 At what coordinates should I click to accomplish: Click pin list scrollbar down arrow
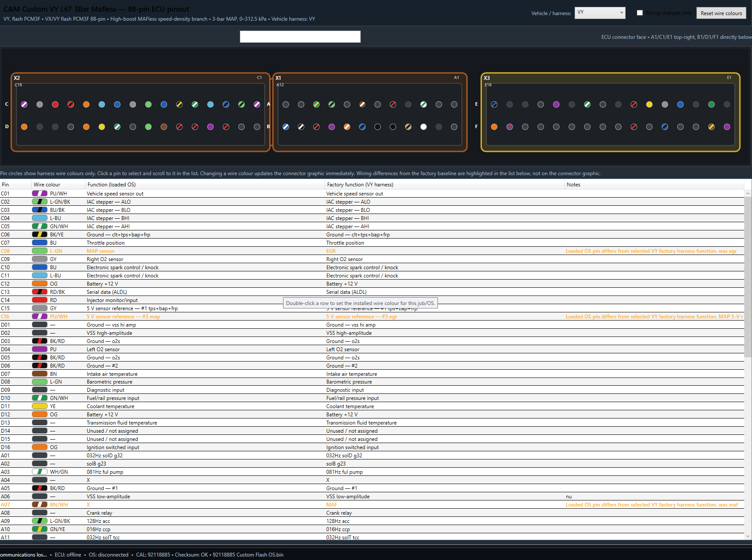[748, 536]
